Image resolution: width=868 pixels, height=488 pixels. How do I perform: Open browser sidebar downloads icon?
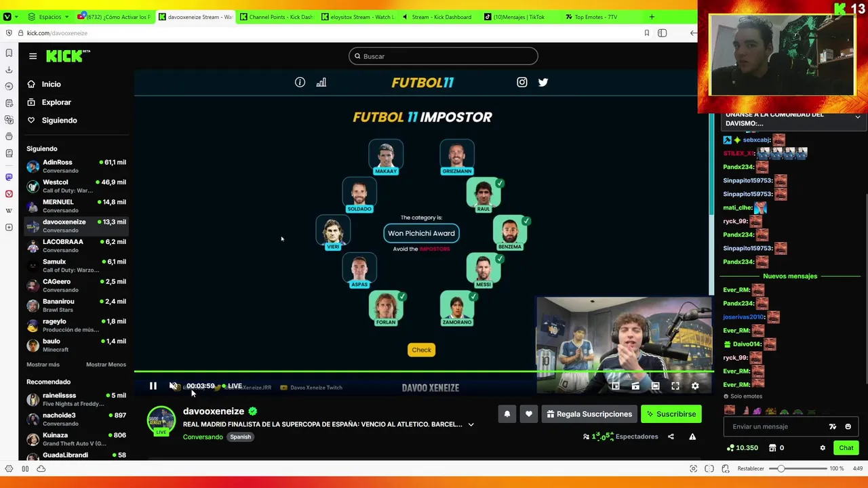(9, 69)
